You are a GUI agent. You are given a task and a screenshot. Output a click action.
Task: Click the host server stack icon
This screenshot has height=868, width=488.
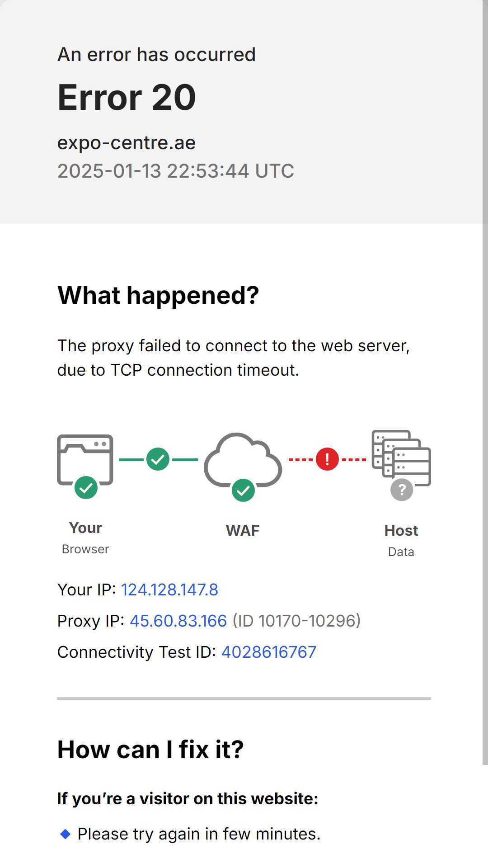401,457
